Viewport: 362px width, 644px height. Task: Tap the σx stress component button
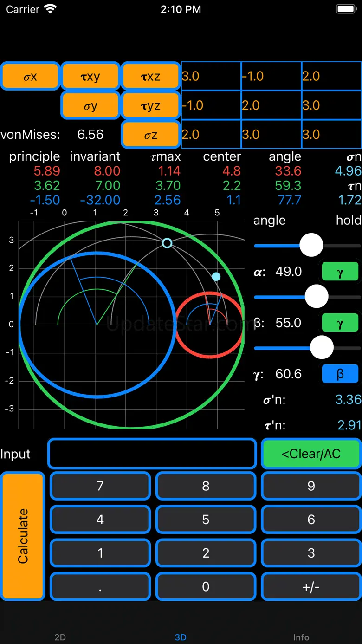point(30,77)
